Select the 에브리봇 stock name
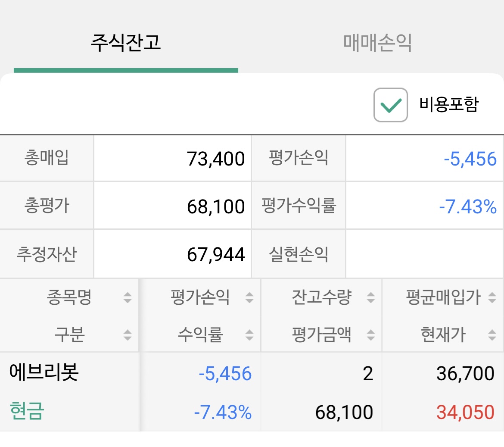 44,372
